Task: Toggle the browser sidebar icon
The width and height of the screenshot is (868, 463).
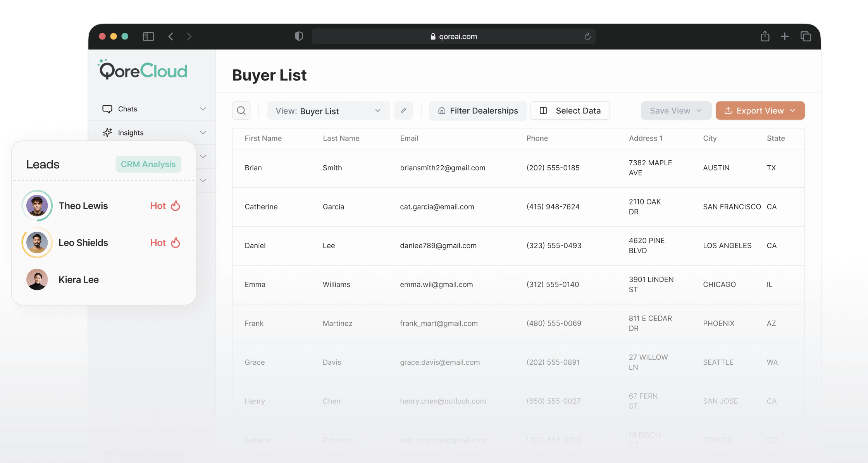Action: point(148,36)
